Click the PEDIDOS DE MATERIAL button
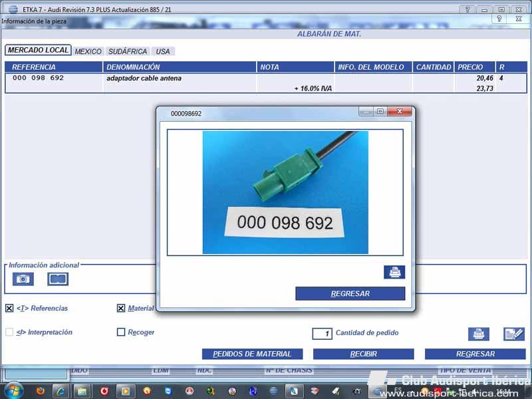The image size is (532, 399). (252, 354)
